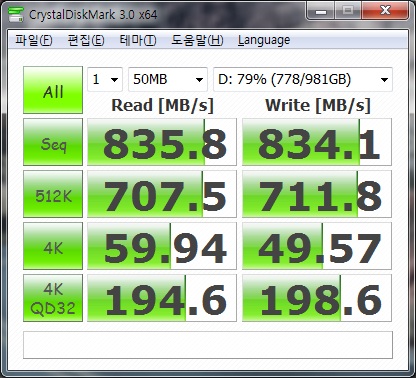Open the 50MB test size dropdown

pyautogui.click(x=168, y=79)
